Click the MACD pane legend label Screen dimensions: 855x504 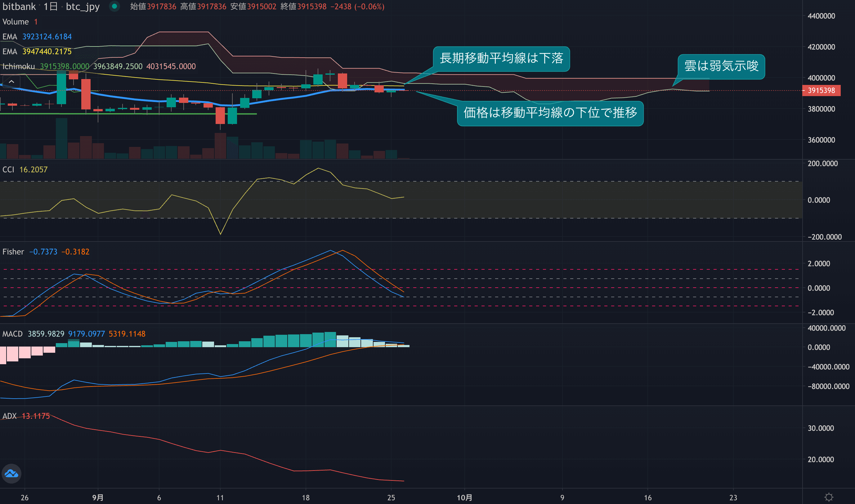click(13, 334)
